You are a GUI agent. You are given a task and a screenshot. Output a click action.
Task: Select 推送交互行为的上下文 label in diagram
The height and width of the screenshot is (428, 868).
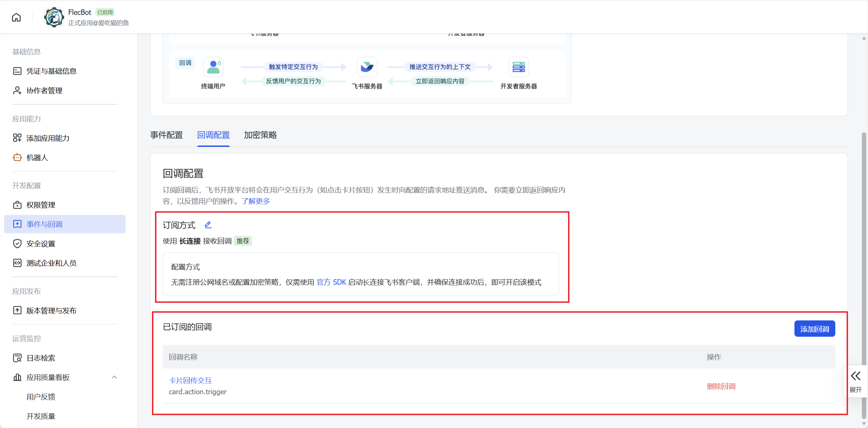440,67
